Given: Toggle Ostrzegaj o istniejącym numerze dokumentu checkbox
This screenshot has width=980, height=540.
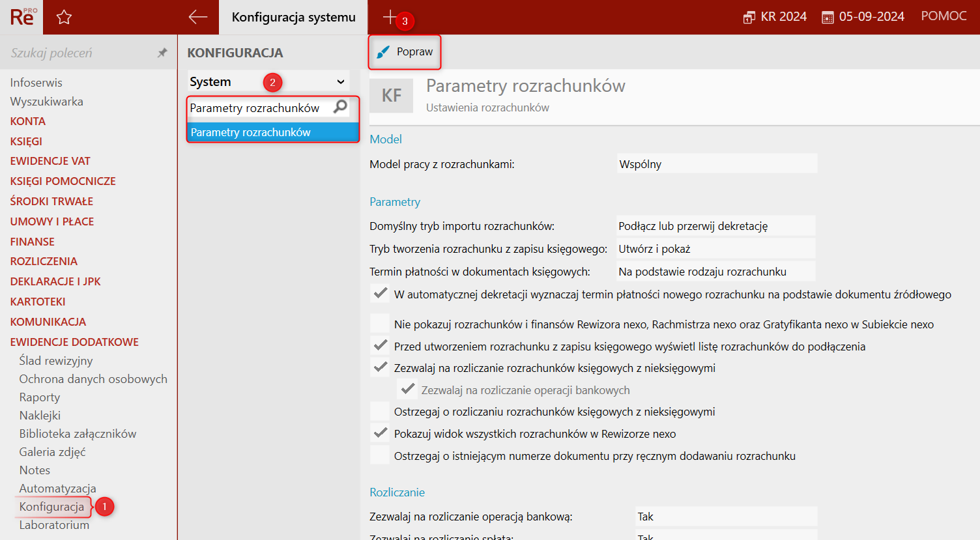Looking at the screenshot, I should pos(380,455).
